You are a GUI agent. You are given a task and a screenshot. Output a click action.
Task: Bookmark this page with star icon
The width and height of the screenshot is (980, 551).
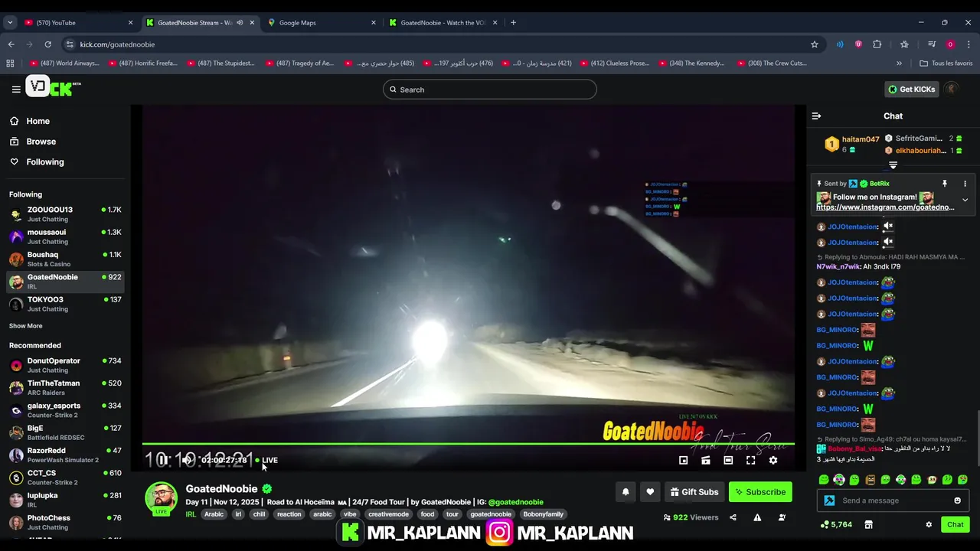point(814,44)
